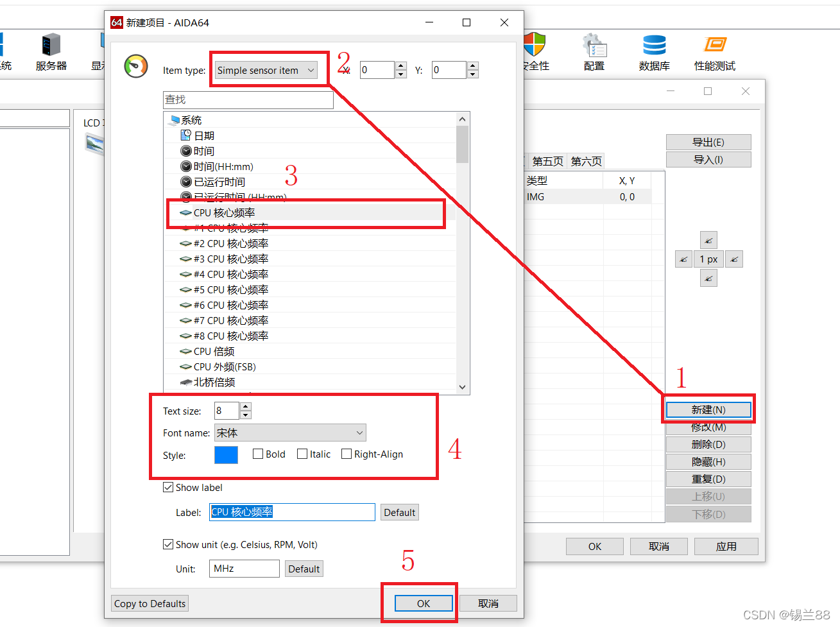Click the LCD thumbnail image icon
The width and height of the screenshot is (840, 627).
pyautogui.click(x=94, y=143)
